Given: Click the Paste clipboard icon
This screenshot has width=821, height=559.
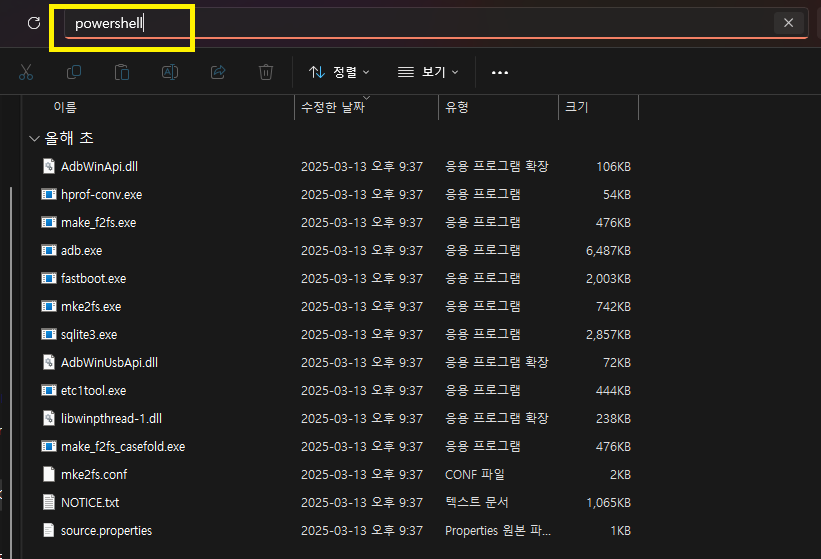Looking at the screenshot, I should click(x=122, y=72).
